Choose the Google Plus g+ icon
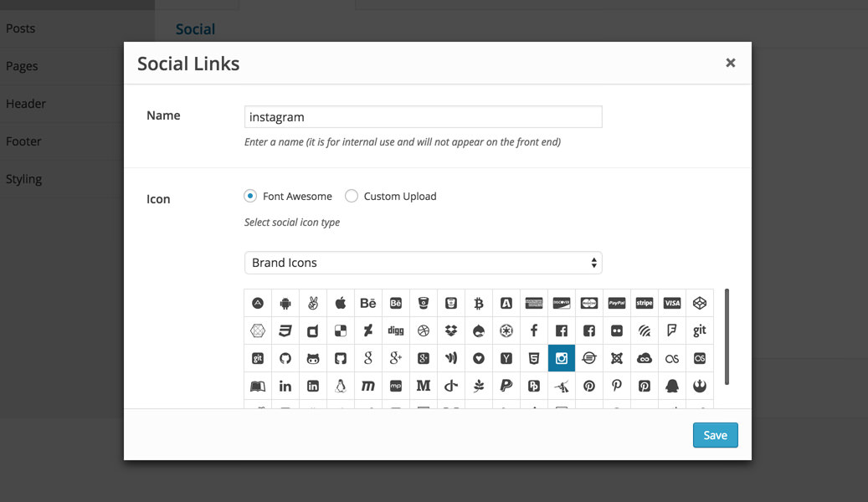This screenshot has width=868, height=502. [x=396, y=358]
